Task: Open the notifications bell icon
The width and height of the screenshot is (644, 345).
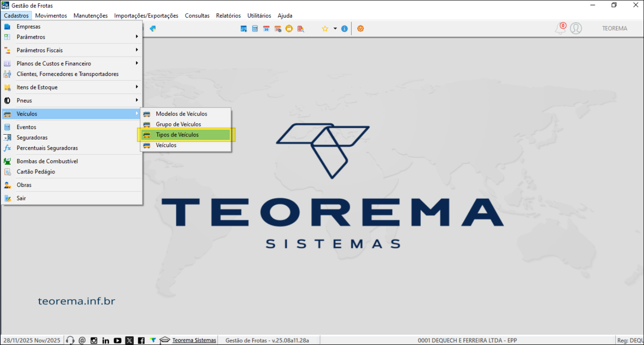Action: pos(560,29)
